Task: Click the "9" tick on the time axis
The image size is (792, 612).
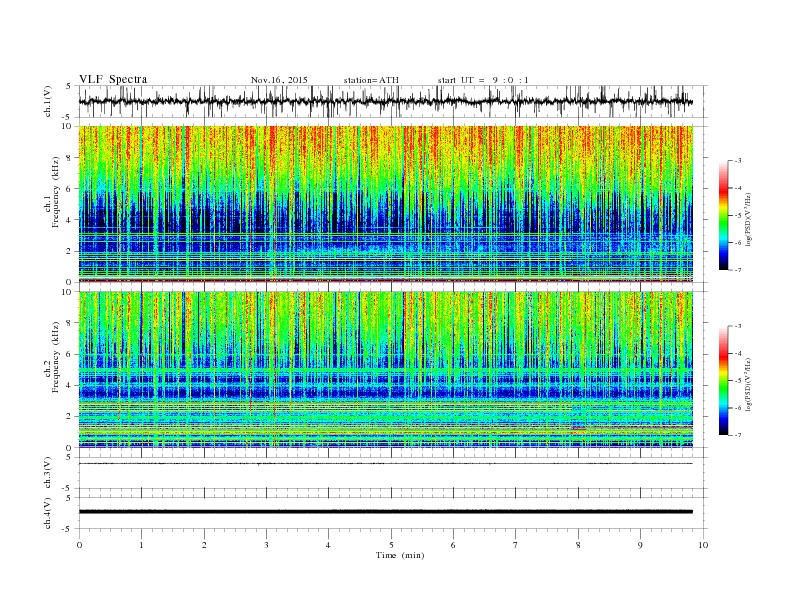Action: click(640, 545)
